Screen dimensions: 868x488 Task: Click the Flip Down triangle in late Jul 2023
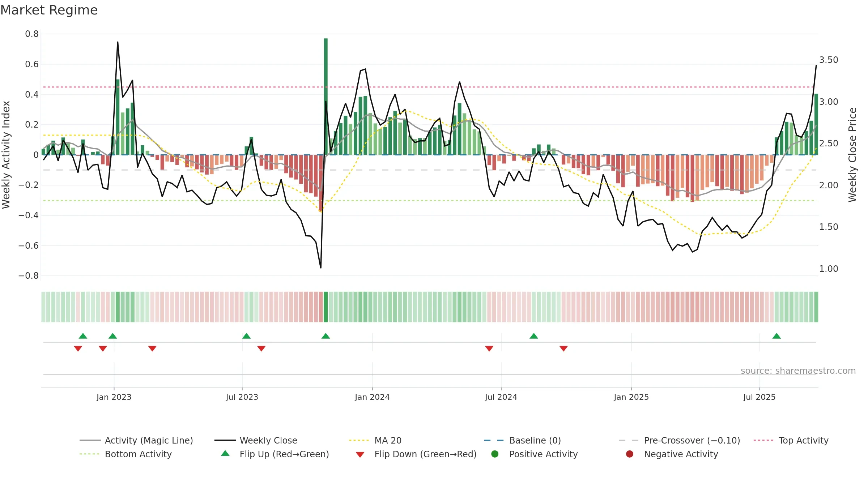261,348
